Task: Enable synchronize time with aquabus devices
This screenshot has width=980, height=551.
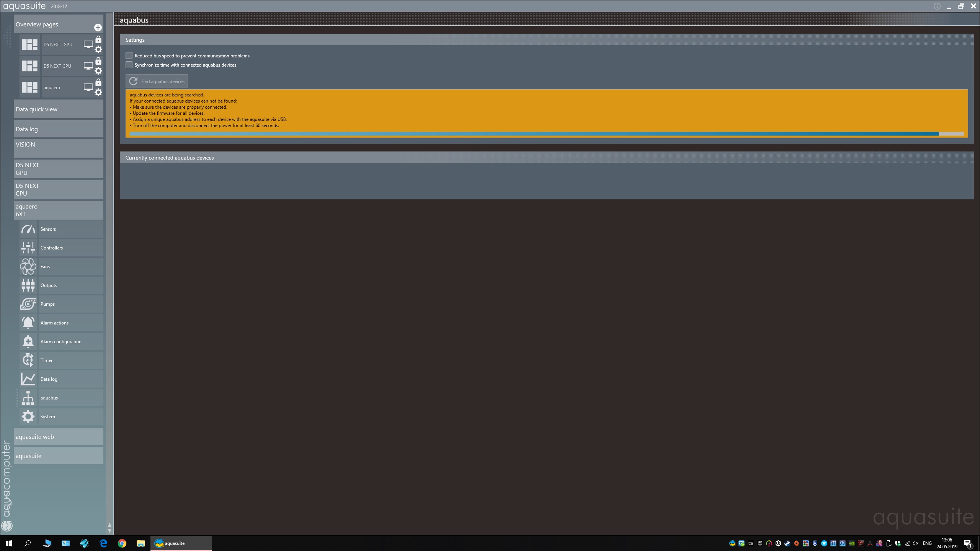Action: pos(129,65)
